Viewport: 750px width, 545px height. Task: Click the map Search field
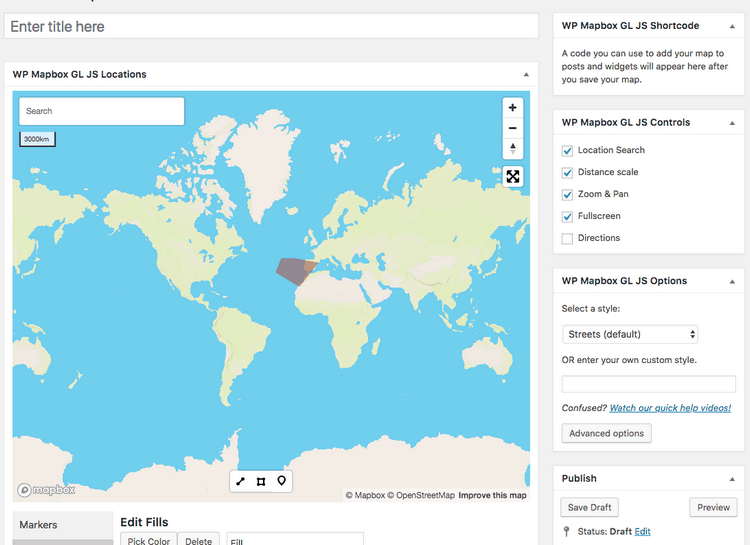tap(101, 111)
